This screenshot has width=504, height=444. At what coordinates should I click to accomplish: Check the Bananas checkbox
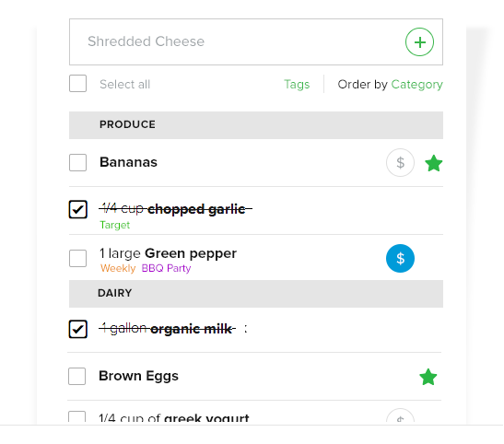tap(77, 162)
